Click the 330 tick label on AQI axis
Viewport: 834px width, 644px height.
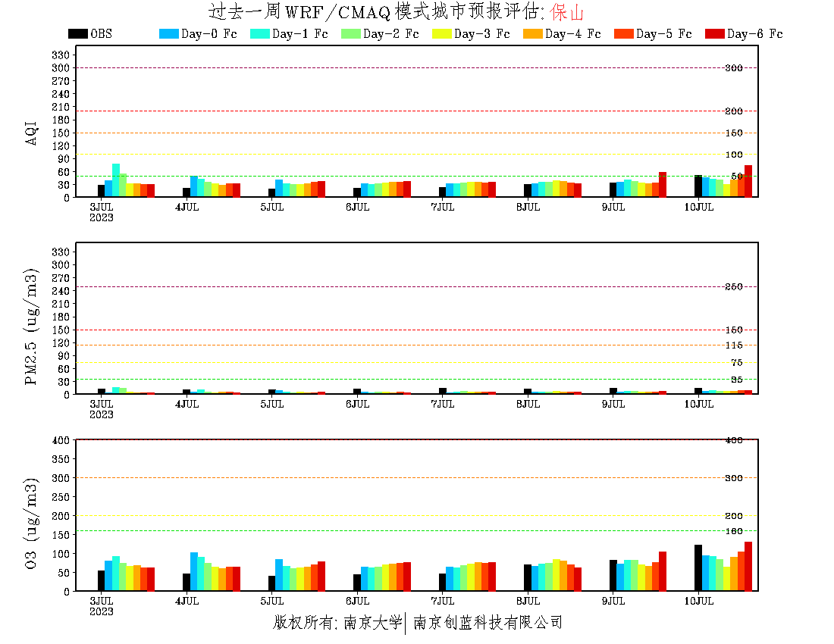(x=61, y=55)
